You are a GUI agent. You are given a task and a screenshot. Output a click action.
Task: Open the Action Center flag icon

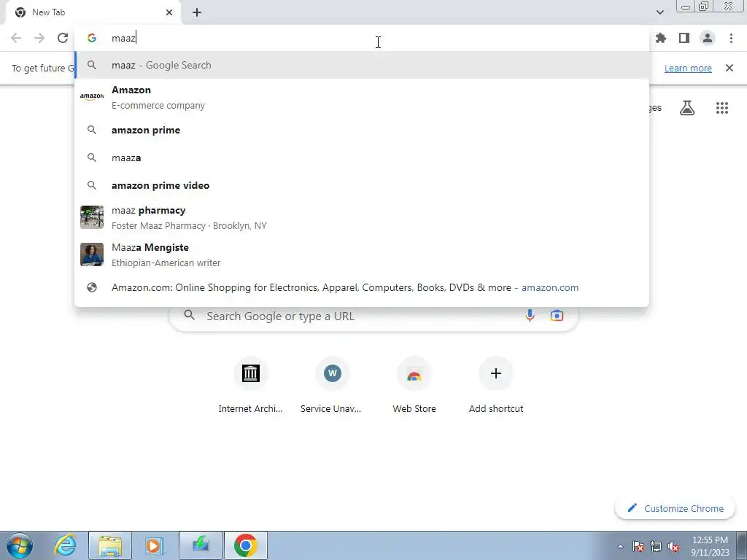[638, 546]
